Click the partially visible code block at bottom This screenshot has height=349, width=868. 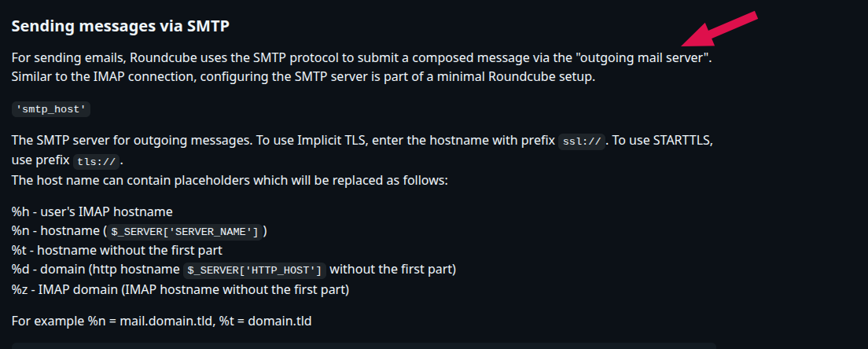coord(364,346)
